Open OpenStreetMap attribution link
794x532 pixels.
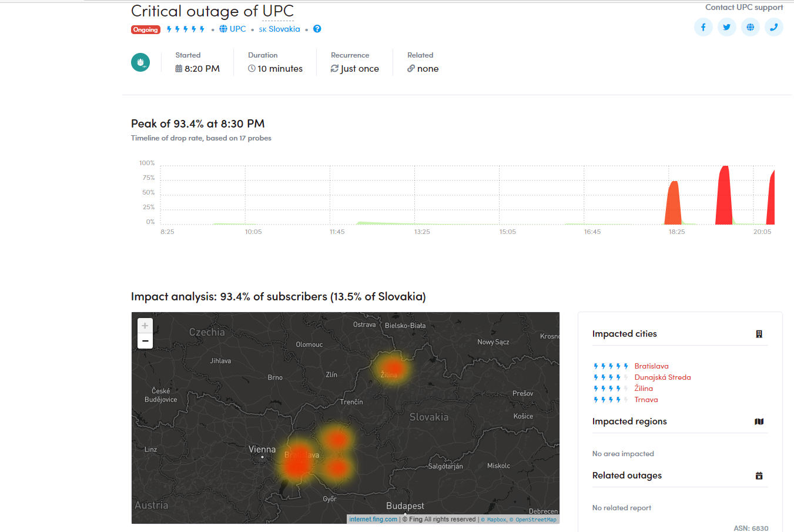coord(533,520)
